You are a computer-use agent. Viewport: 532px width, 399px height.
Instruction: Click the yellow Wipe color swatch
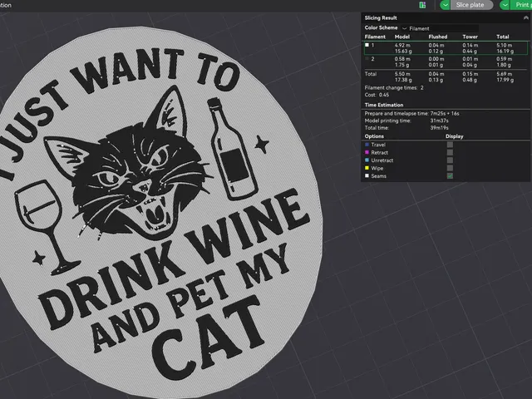click(x=367, y=168)
